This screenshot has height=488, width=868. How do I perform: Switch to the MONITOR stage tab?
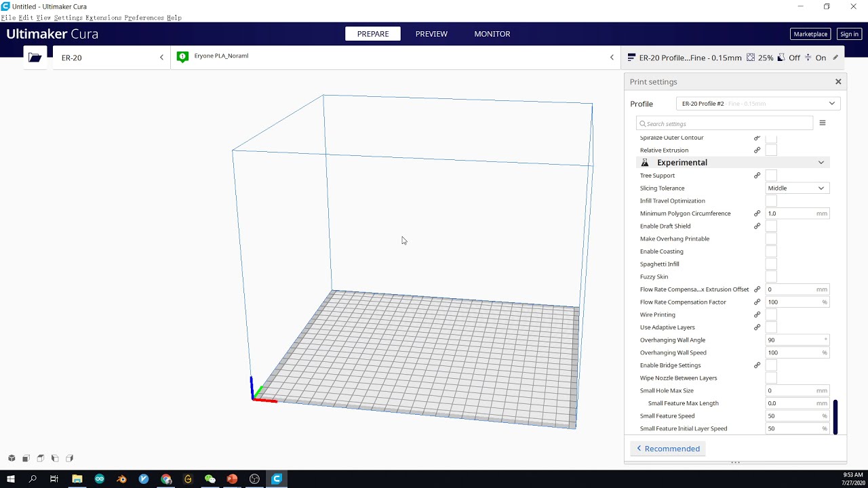[492, 34]
